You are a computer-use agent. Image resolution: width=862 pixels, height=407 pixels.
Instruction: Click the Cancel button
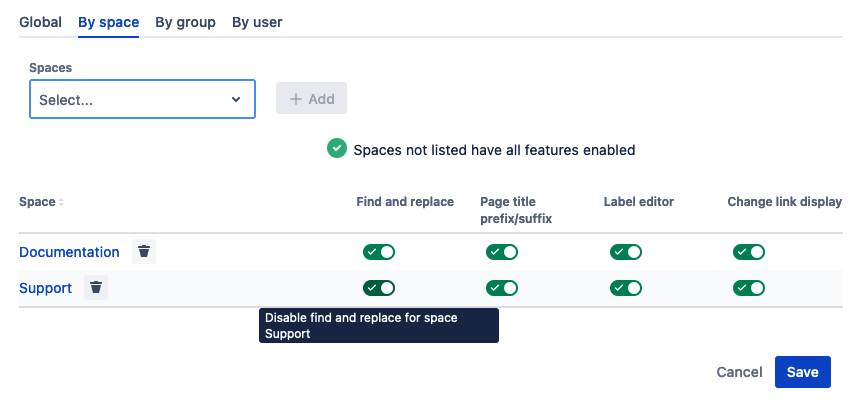(740, 372)
